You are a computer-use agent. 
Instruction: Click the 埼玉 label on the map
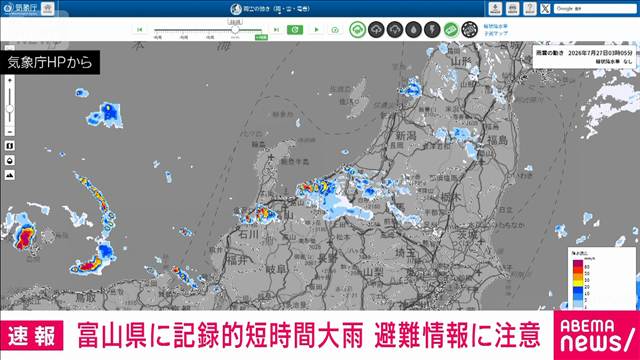[406, 253]
